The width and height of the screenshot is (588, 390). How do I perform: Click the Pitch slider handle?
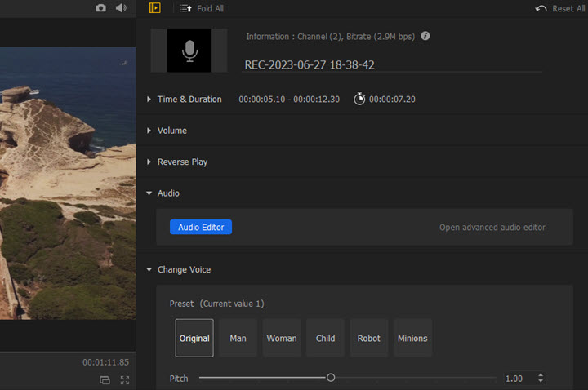pyautogui.click(x=331, y=378)
